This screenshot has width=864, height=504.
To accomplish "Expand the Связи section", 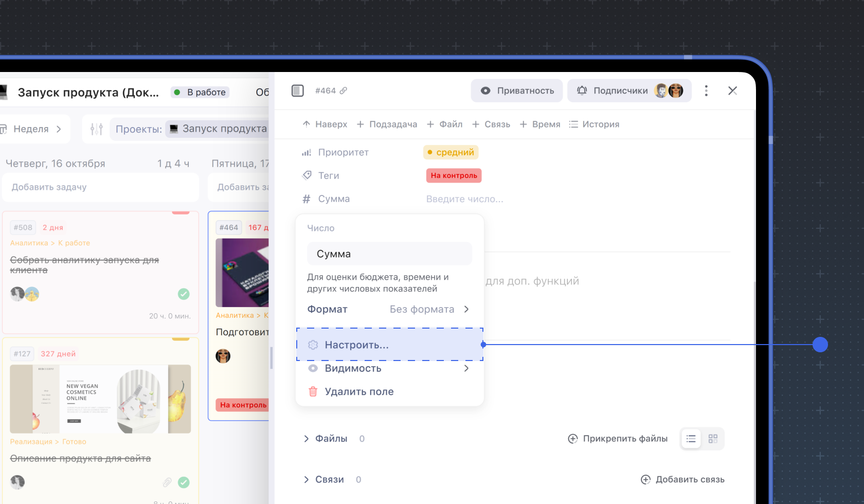I will [307, 479].
